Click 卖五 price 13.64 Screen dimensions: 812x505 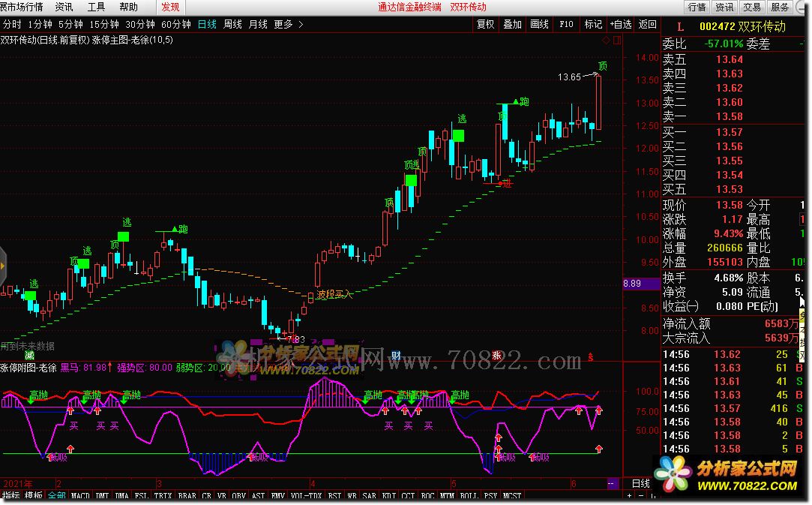[729, 59]
